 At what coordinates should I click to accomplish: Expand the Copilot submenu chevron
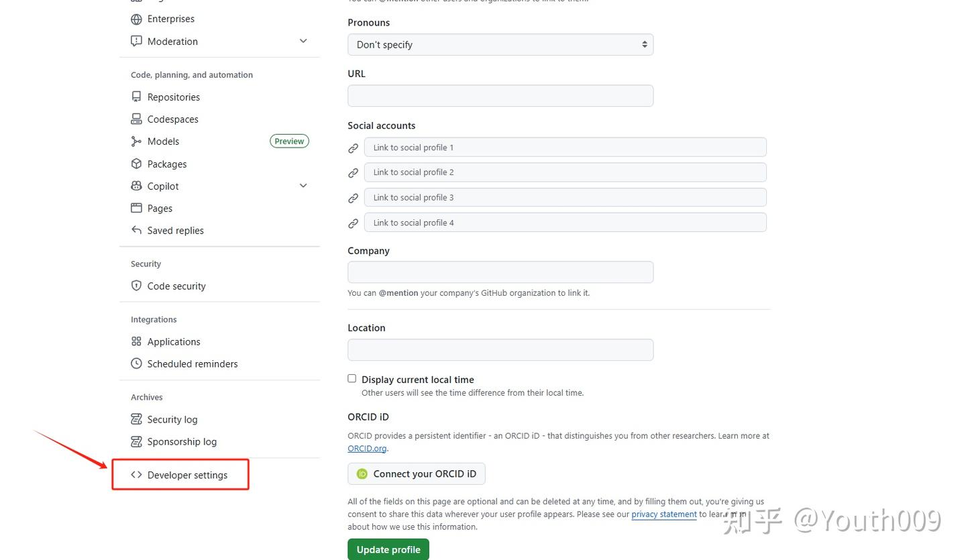[x=303, y=186]
